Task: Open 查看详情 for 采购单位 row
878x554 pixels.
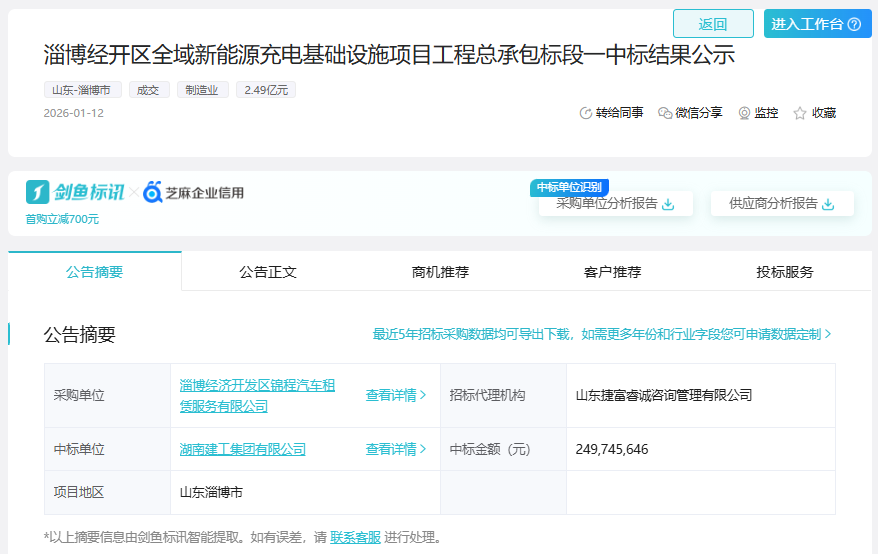Action: tap(396, 395)
